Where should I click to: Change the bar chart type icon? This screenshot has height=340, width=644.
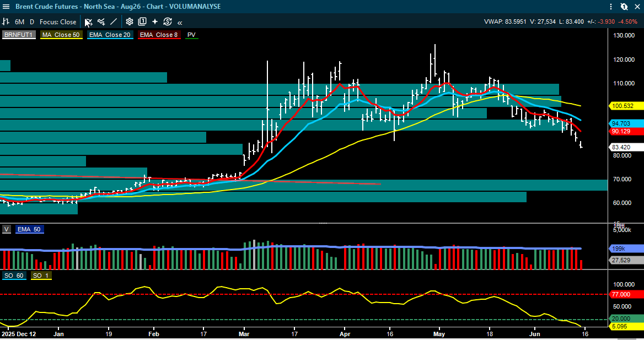point(6,21)
